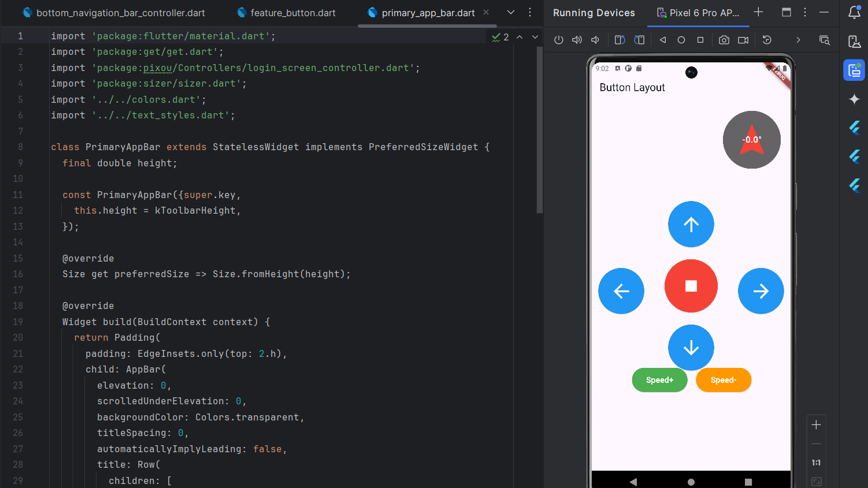
Task: Tap the on-device back navigation triangle
Action: (633, 482)
